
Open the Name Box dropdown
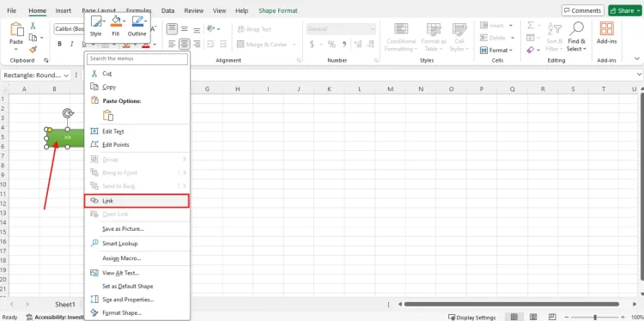point(66,76)
